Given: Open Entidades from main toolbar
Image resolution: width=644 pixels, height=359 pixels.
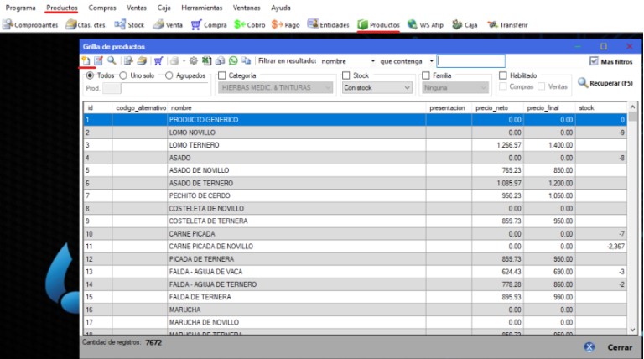Looking at the screenshot, I should (x=328, y=24).
